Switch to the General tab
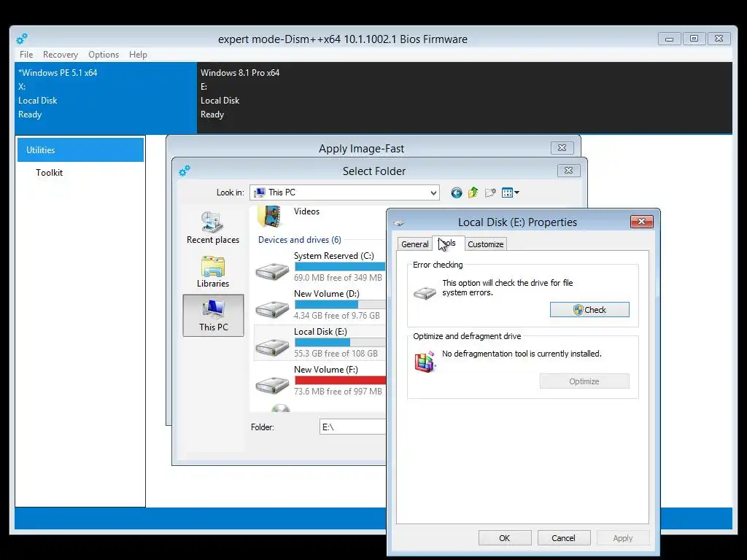The height and width of the screenshot is (560, 747). click(x=415, y=244)
